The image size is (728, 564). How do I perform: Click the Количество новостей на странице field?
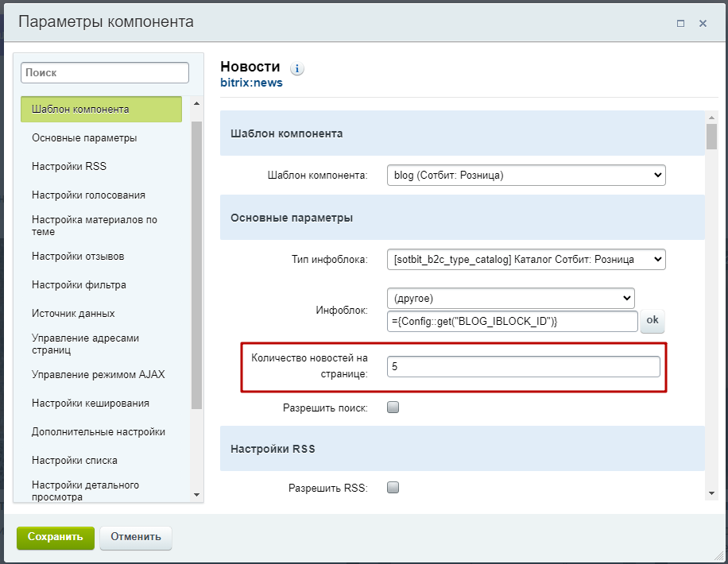click(523, 367)
